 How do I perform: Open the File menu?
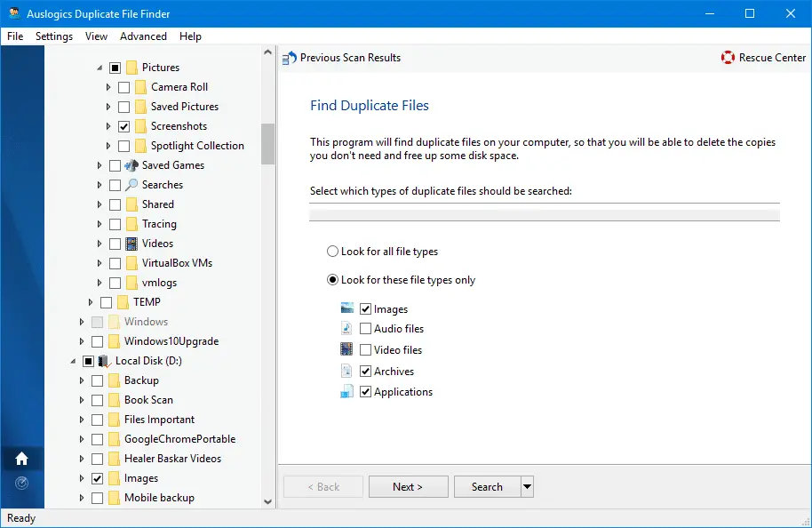[x=15, y=36]
